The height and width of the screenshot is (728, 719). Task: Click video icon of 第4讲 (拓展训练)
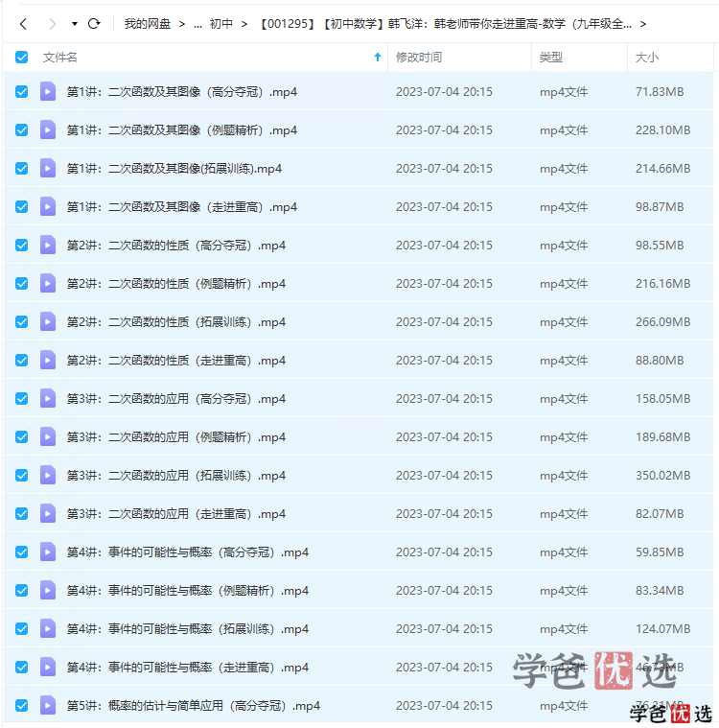(x=47, y=628)
